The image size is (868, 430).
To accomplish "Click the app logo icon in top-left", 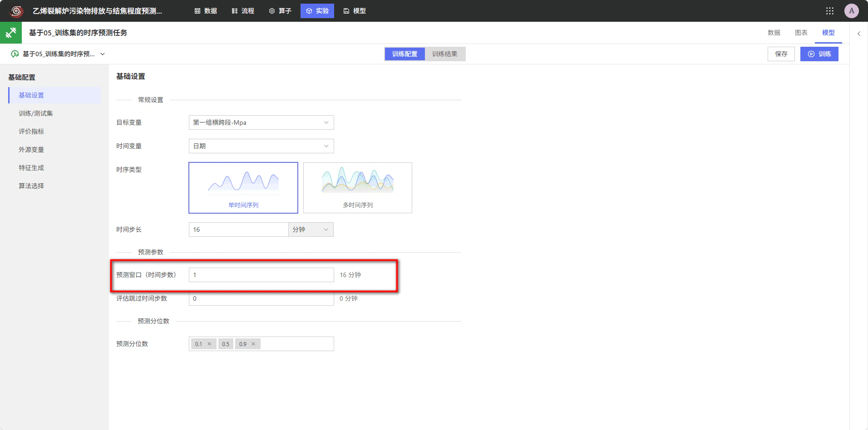I will click(x=16, y=11).
